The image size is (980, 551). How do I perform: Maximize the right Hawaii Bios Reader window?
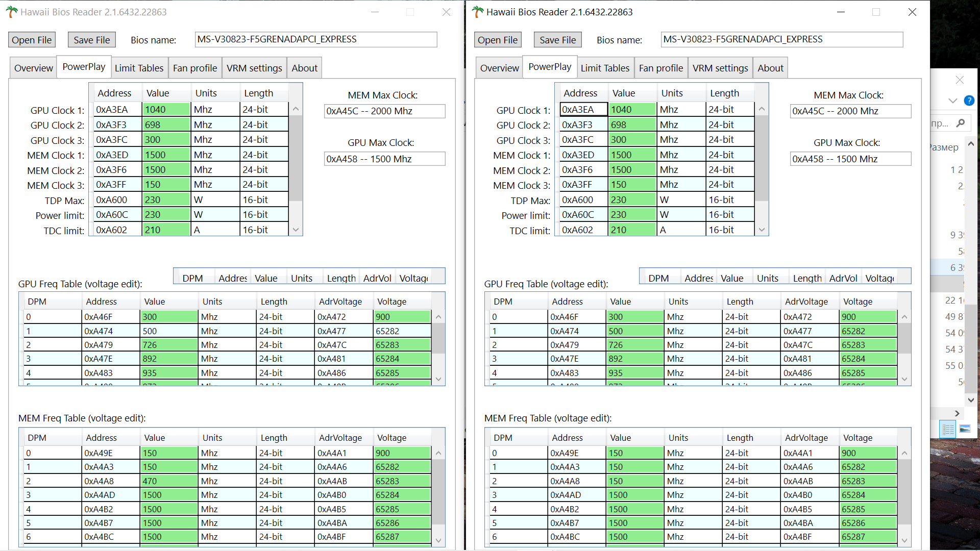(x=876, y=12)
